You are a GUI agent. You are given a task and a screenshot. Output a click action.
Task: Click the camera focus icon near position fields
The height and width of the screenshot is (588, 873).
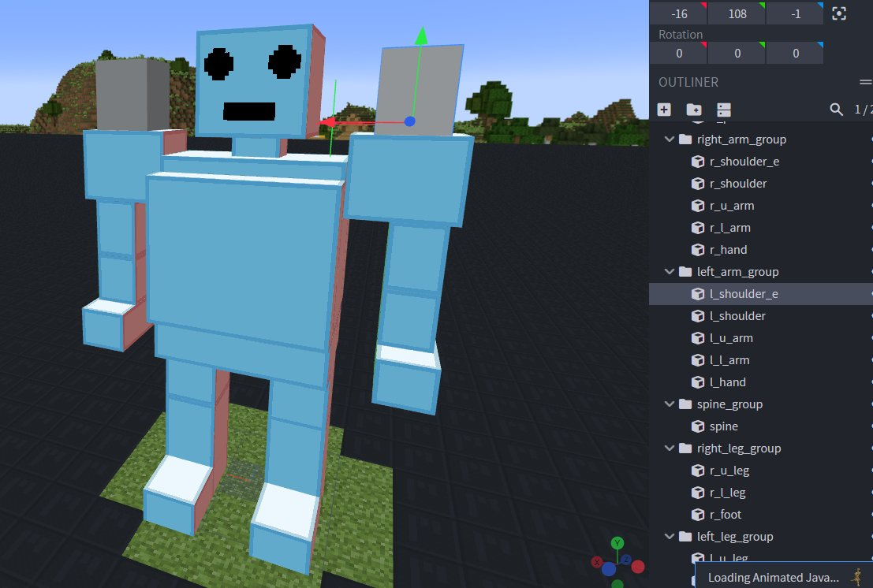point(838,13)
